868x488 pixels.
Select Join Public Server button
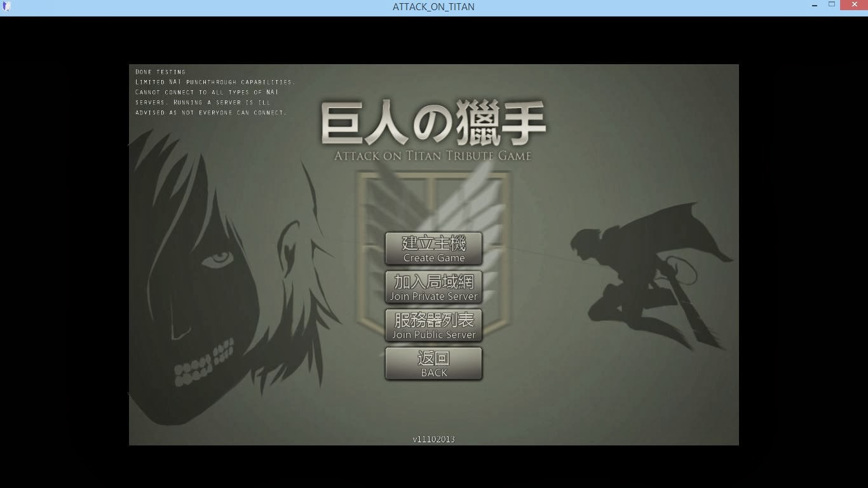434,325
